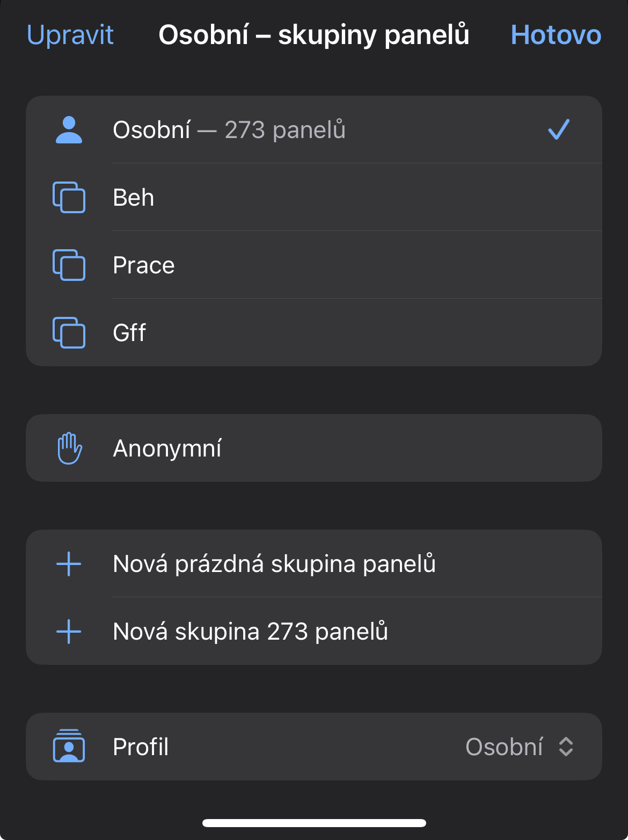Click the up-down chevron beside Osobní
The width and height of the screenshot is (628, 840).
point(566,747)
